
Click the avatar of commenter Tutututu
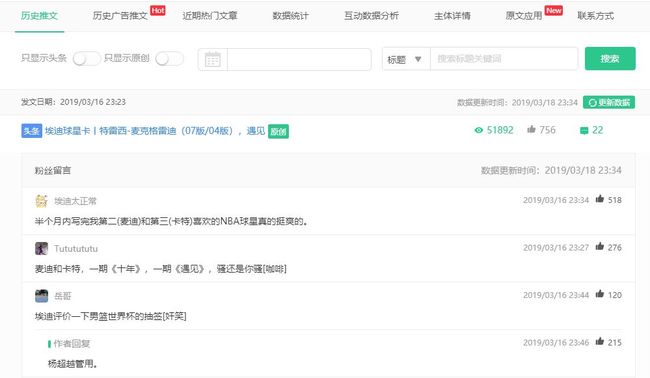(x=41, y=248)
